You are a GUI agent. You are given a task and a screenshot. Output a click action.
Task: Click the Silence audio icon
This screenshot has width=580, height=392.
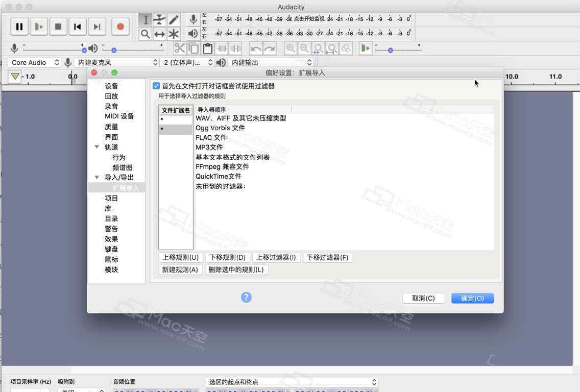point(236,48)
